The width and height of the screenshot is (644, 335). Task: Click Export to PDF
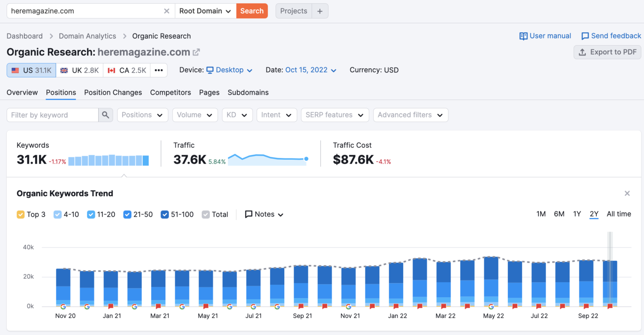(x=608, y=52)
